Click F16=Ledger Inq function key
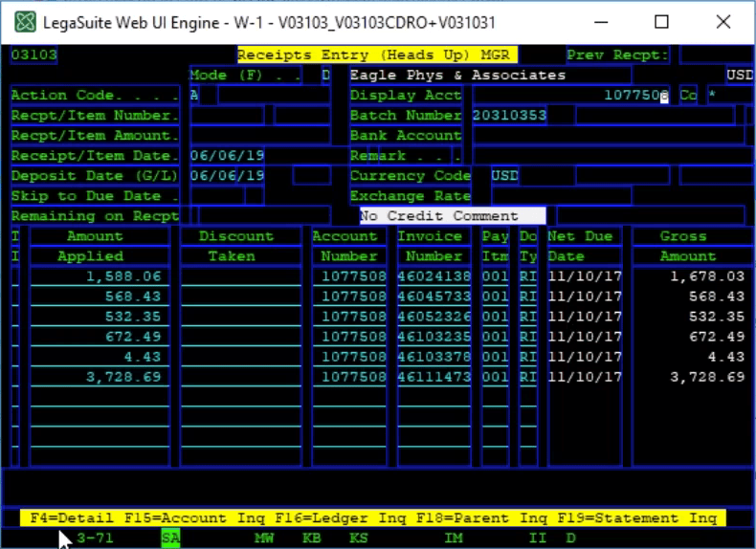The height and width of the screenshot is (549, 756). coord(341,518)
